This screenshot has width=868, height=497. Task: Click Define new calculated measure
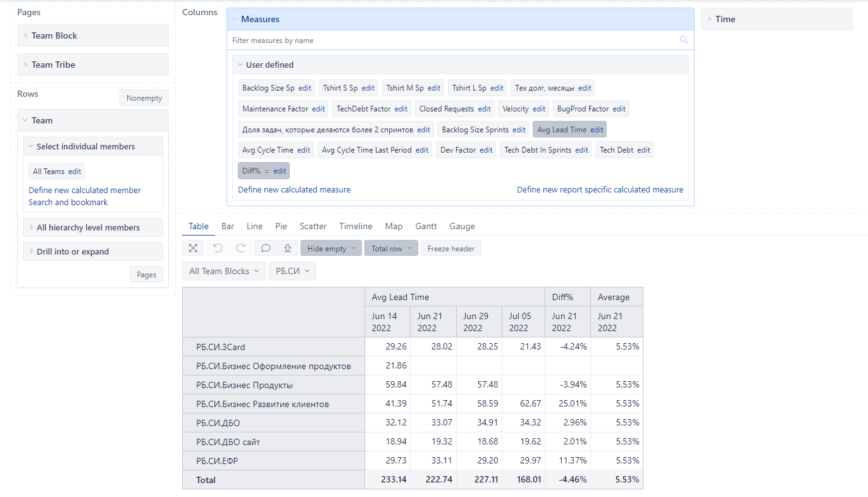click(x=294, y=189)
